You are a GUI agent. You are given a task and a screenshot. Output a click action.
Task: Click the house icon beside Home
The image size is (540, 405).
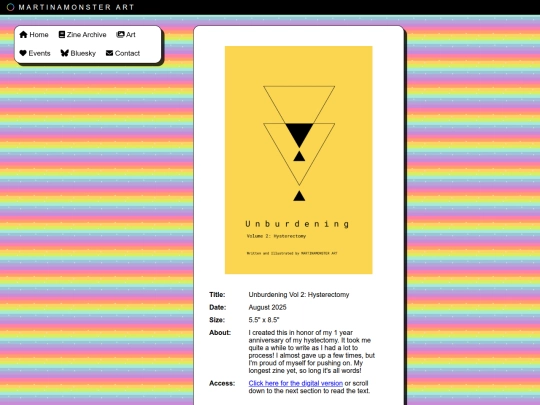click(23, 34)
